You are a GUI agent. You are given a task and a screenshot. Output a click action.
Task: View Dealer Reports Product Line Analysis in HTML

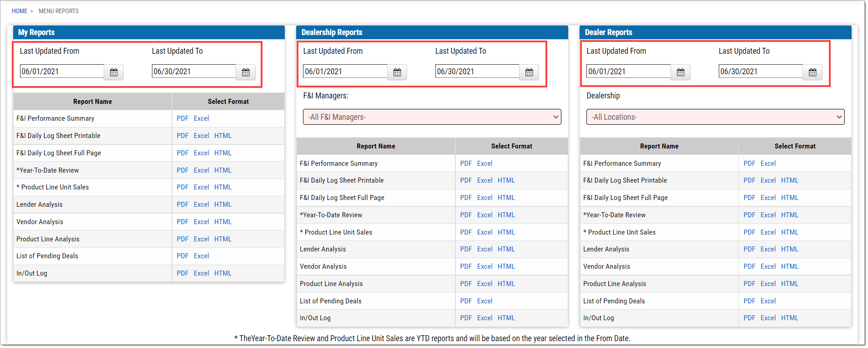click(790, 284)
